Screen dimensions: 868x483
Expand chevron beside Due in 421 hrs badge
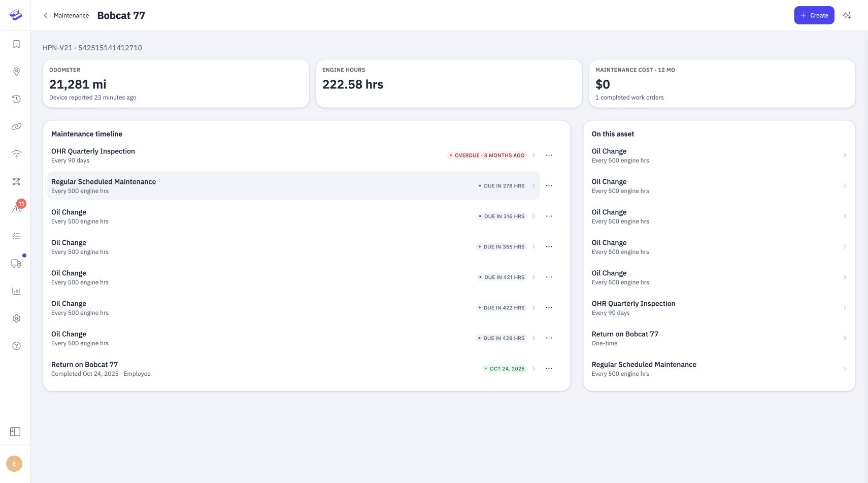[533, 277]
